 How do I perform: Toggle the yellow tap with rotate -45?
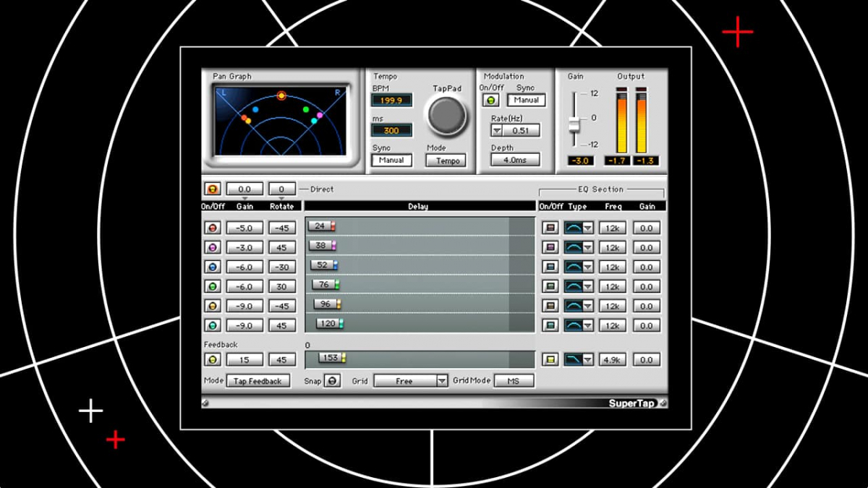click(213, 306)
